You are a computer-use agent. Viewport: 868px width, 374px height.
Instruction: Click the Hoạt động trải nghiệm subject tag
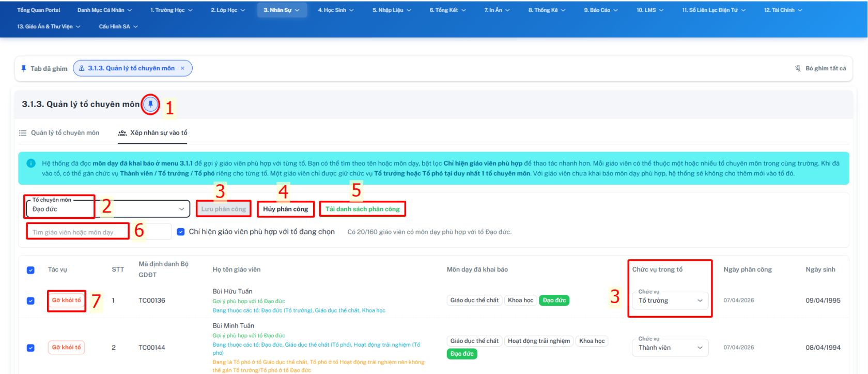point(539,341)
